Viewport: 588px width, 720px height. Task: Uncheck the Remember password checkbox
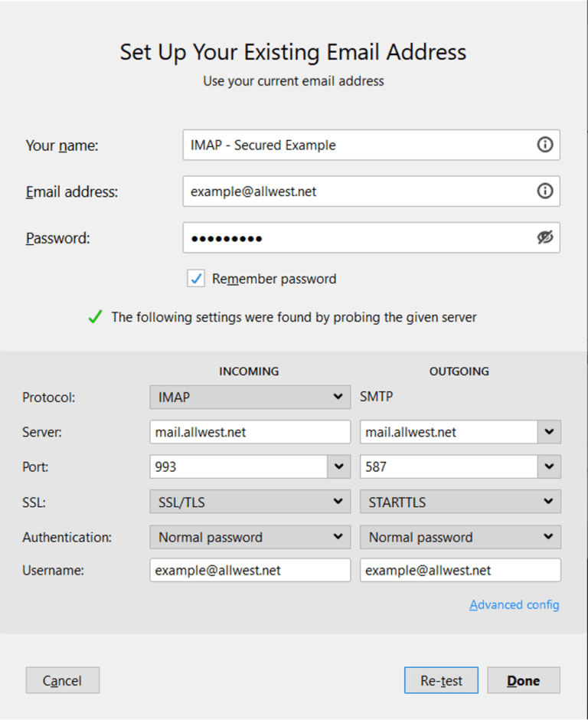pos(196,278)
